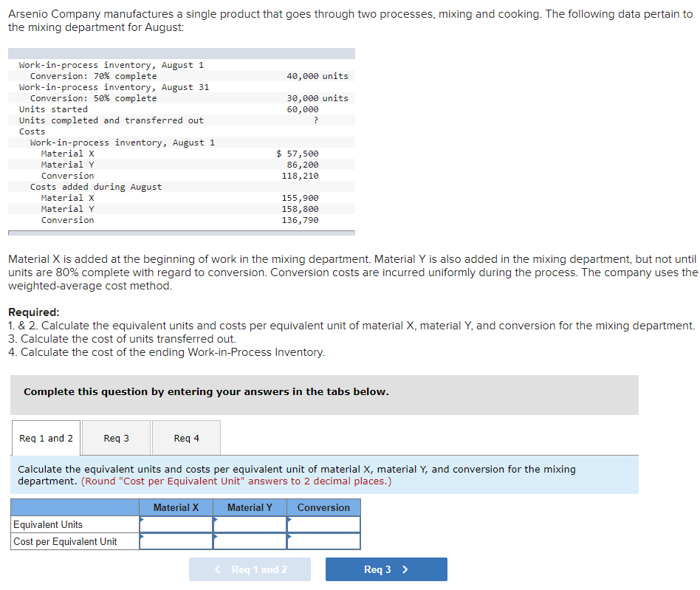Click the disabled Req 1 and 2 back button
Viewport: 700px width, 590px height.
click(250, 569)
